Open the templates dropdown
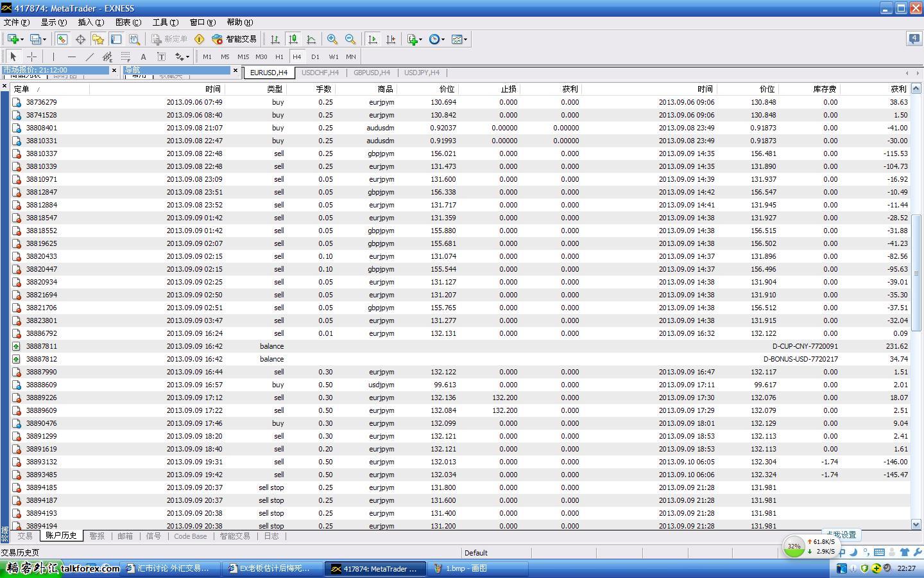This screenshot has height=578, width=924. pyautogui.click(x=459, y=39)
